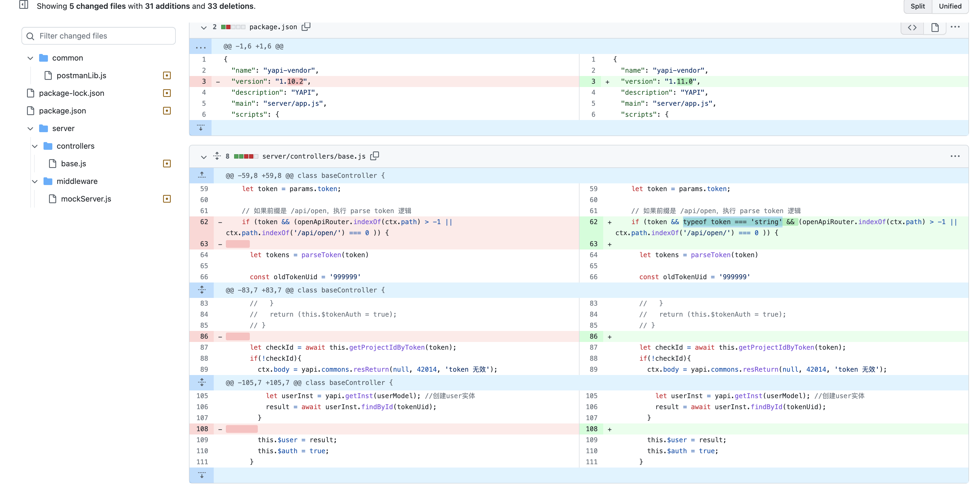Open the package.json three-dots options menu
This screenshot has width=980, height=489.
click(x=955, y=27)
